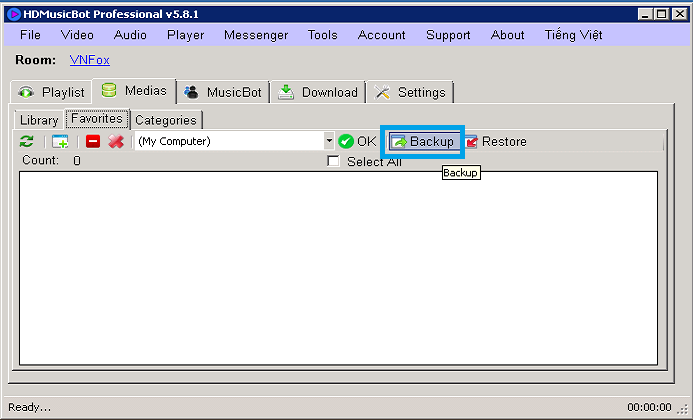Screen dimensions: 693x420
Task: Click the Restore button
Action: 495,142
